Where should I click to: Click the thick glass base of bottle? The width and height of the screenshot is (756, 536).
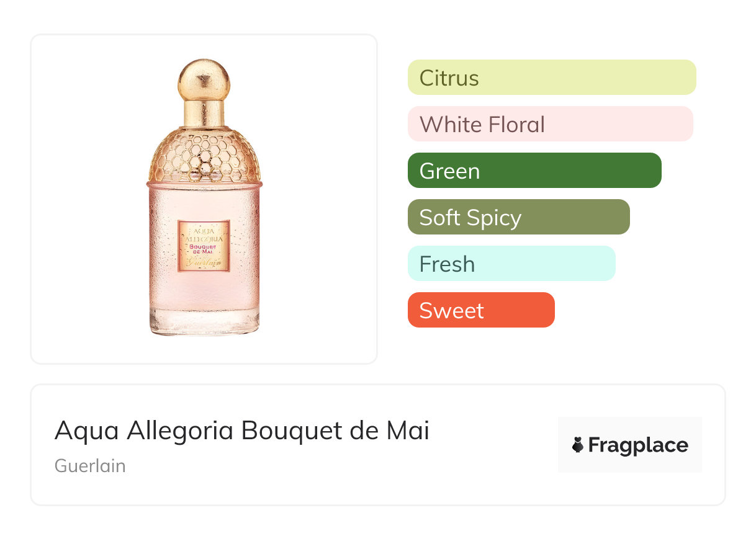coord(204,324)
